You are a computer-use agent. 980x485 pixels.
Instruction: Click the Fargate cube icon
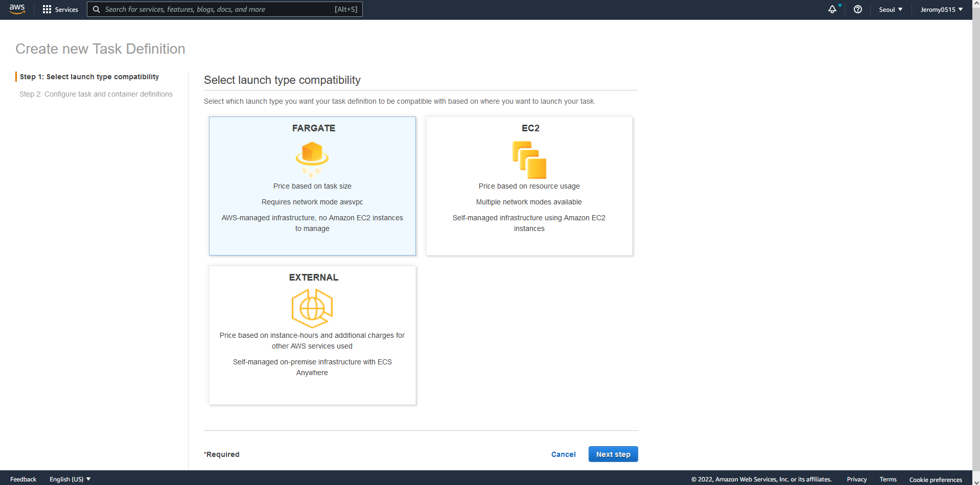pyautogui.click(x=312, y=159)
